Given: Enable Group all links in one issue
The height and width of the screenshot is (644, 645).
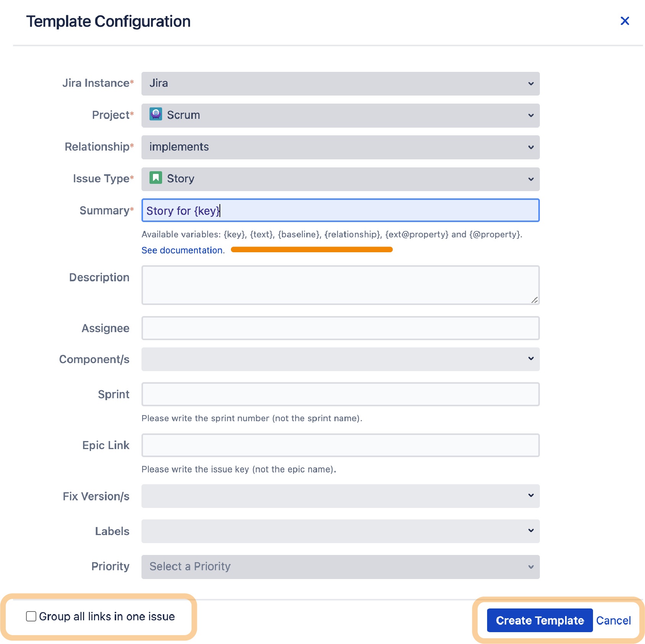Looking at the screenshot, I should 31,616.
